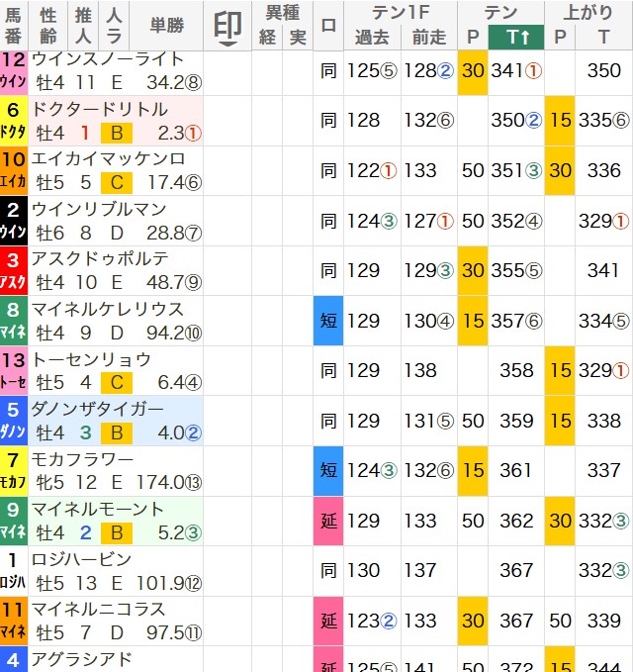Click pink 延 badge for マイネルニコラス
The image size is (633, 672).
pyautogui.click(x=328, y=621)
